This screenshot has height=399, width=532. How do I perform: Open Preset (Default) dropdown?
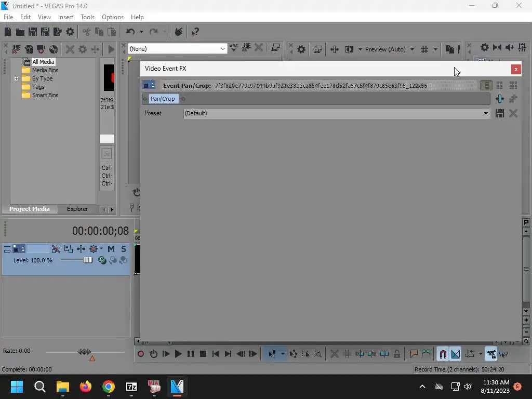pos(336,113)
